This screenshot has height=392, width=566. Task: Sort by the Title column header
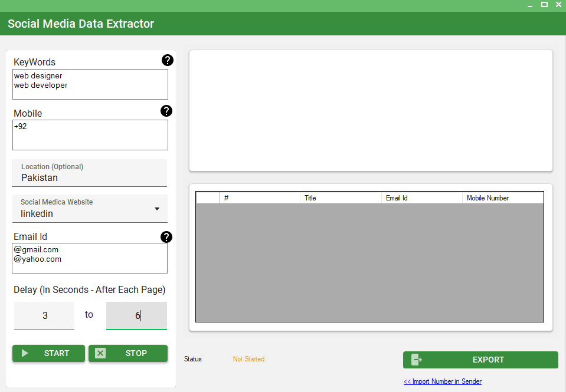[x=341, y=198]
